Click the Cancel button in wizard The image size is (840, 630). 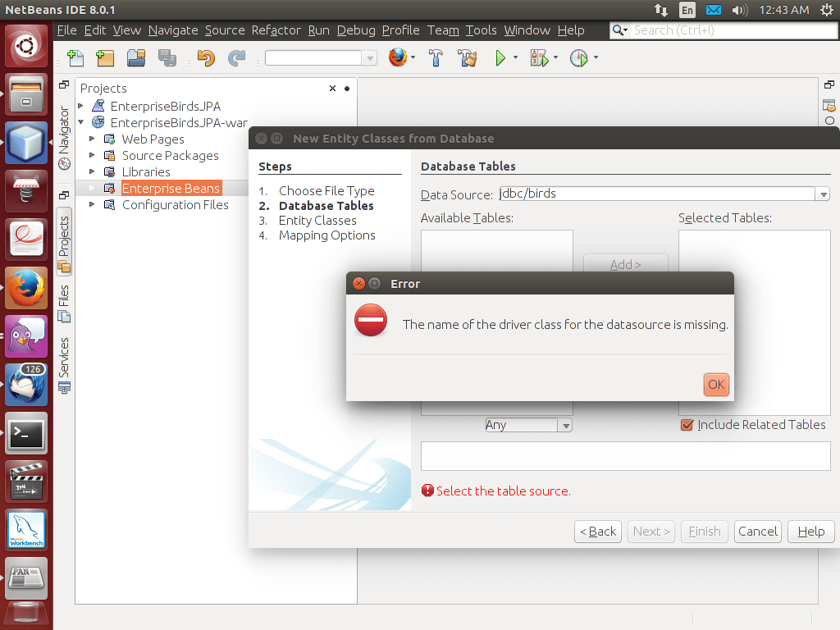pos(757,532)
